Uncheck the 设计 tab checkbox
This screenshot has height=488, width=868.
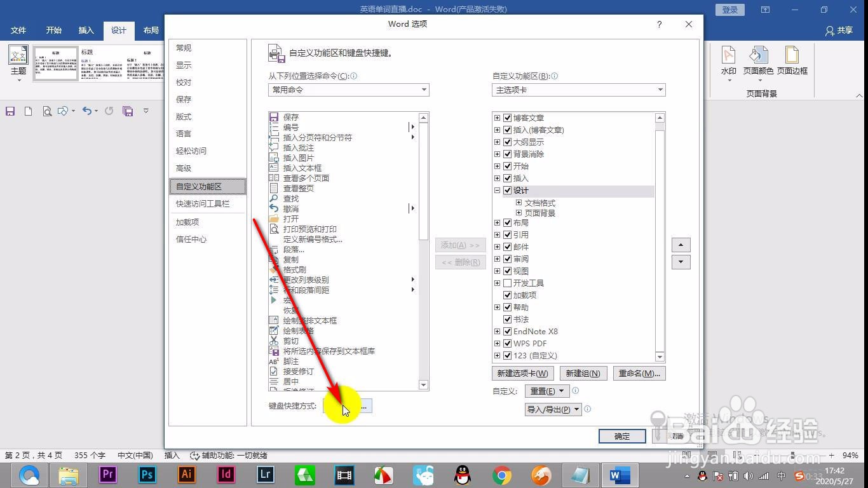coord(507,190)
